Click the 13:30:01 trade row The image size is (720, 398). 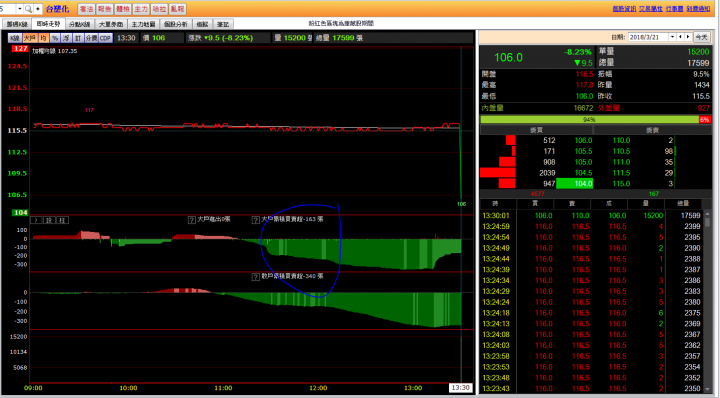(x=591, y=215)
